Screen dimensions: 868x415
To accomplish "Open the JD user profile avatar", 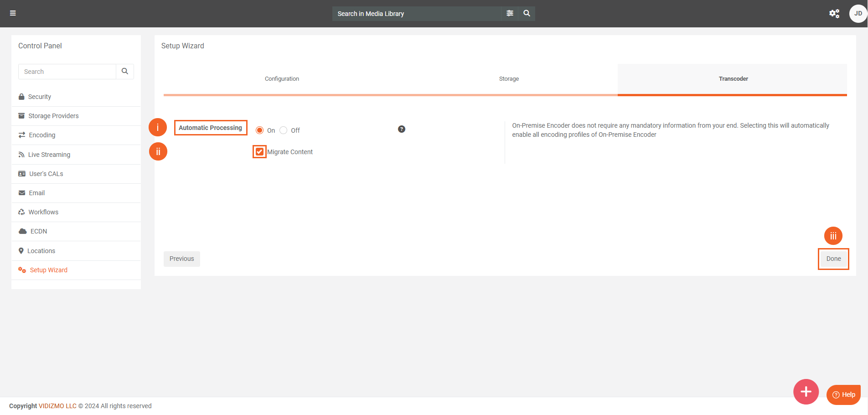I will pos(858,14).
